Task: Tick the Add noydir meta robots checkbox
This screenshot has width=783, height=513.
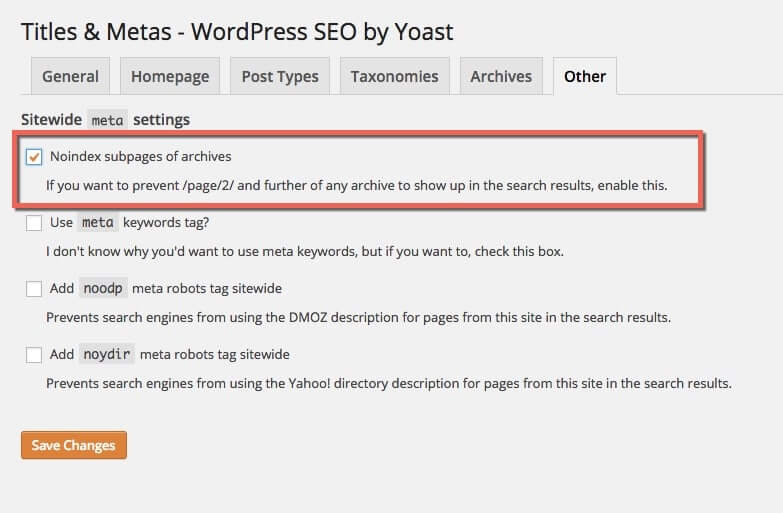Action: [x=34, y=355]
